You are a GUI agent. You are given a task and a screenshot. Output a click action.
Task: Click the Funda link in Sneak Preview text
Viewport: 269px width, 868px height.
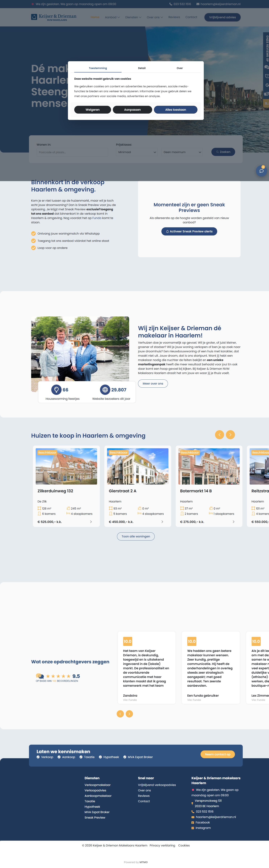[x=97, y=218]
